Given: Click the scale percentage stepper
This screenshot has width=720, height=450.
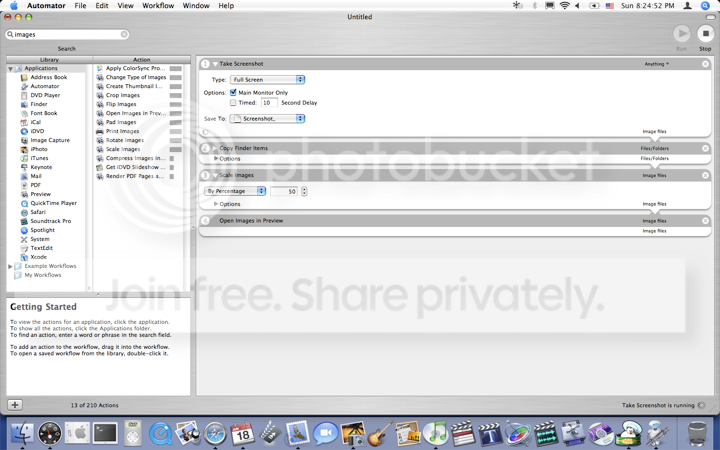Looking at the screenshot, I should tap(304, 191).
